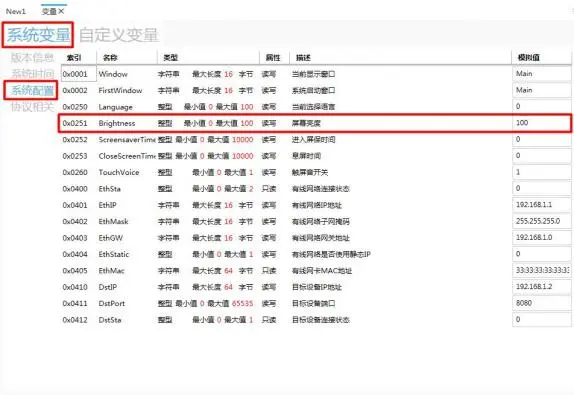This screenshot has width=574, height=395.
Task: Edit the Window simulated value field
Action: tap(542, 74)
